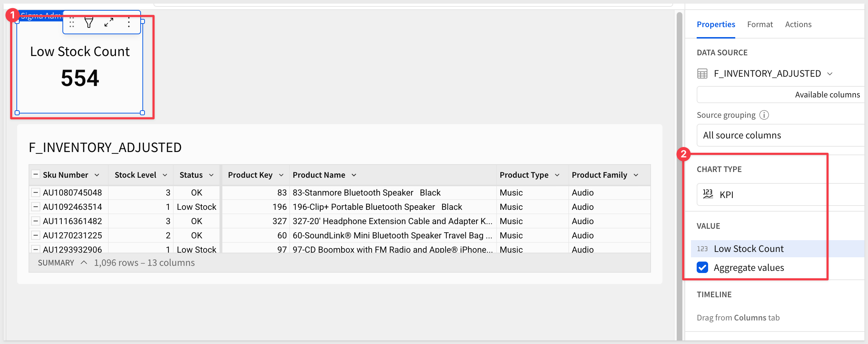Image resolution: width=868 pixels, height=344 pixels.
Task: Expand the SUMMARY bar chevron
Action: [x=84, y=263]
